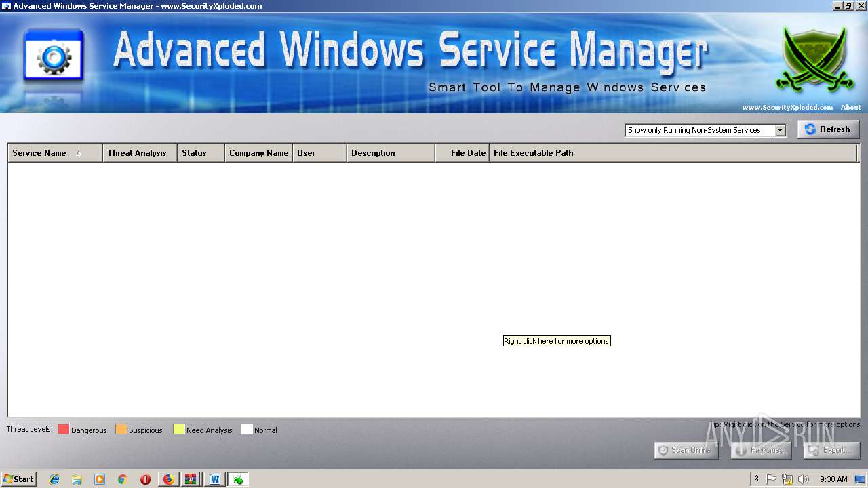Image resolution: width=868 pixels, height=488 pixels.
Task: Show hidden system tray icons
Action: click(x=756, y=479)
